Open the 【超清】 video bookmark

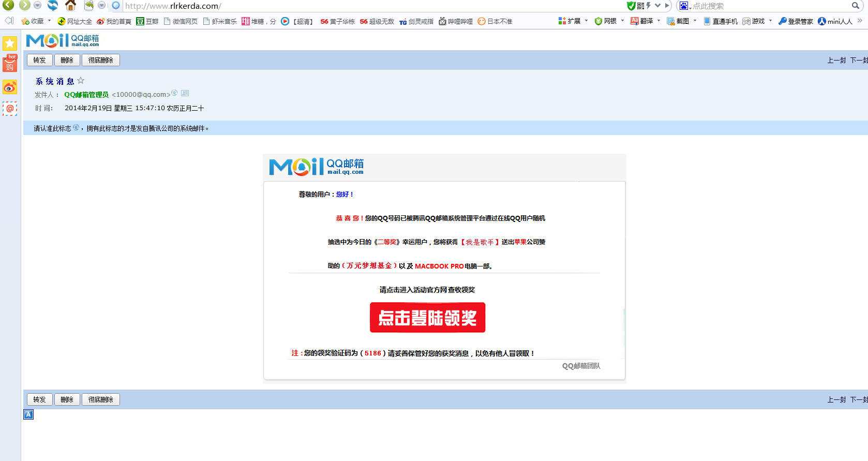pyautogui.click(x=297, y=21)
